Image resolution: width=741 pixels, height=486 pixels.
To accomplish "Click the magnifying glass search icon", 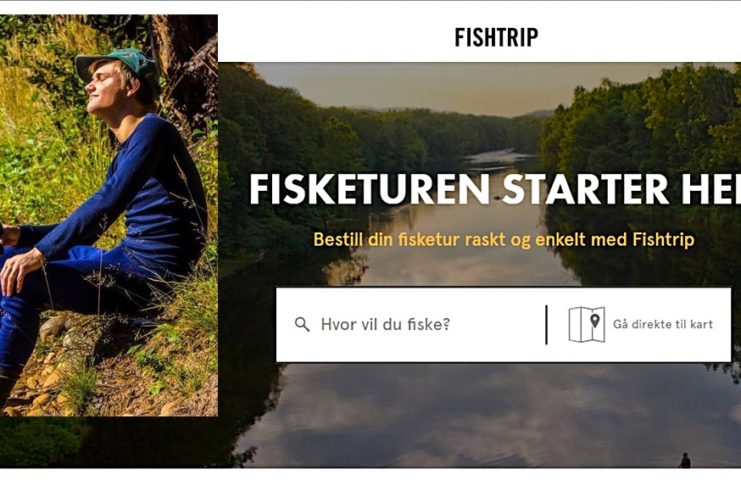I will pyautogui.click(x=302, y=324).
